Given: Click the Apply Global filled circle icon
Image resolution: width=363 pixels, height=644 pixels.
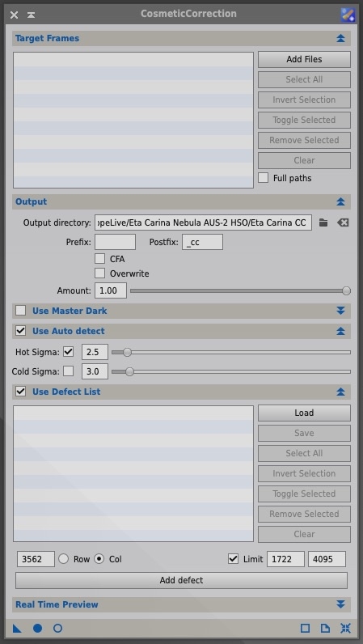Looking at the screenshot, I should [38, 628].
